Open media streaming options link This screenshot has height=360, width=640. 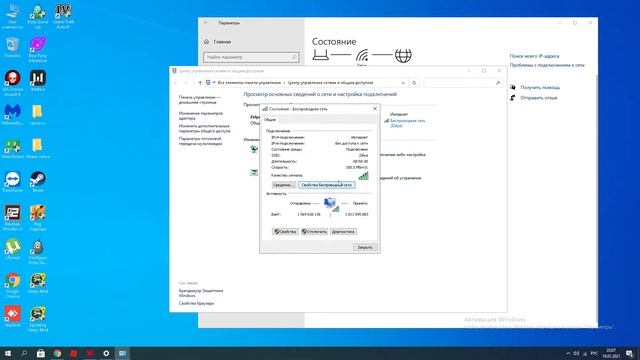200,141
